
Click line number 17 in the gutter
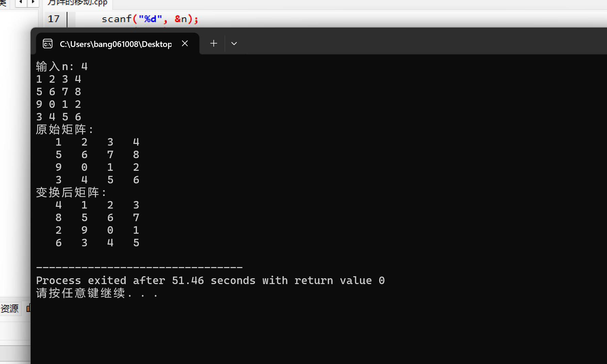tap(54, 19)
